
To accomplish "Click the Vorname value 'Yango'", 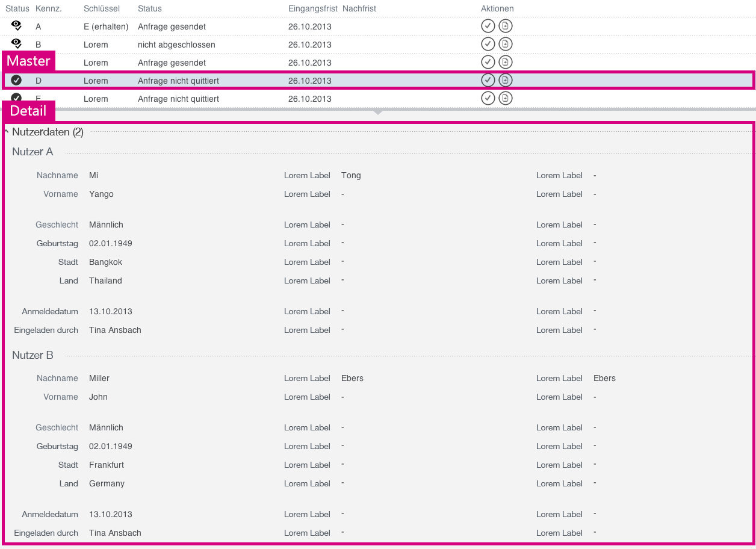I will 101,194.
